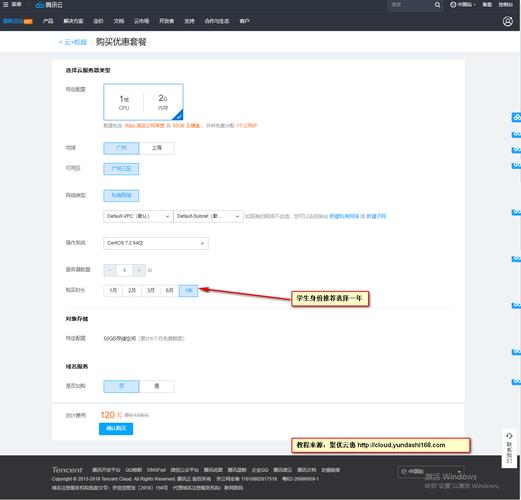Screen dimensions: 521x500
Task: Expand the Default-VPC dropdown
Action: click(138, 216)
